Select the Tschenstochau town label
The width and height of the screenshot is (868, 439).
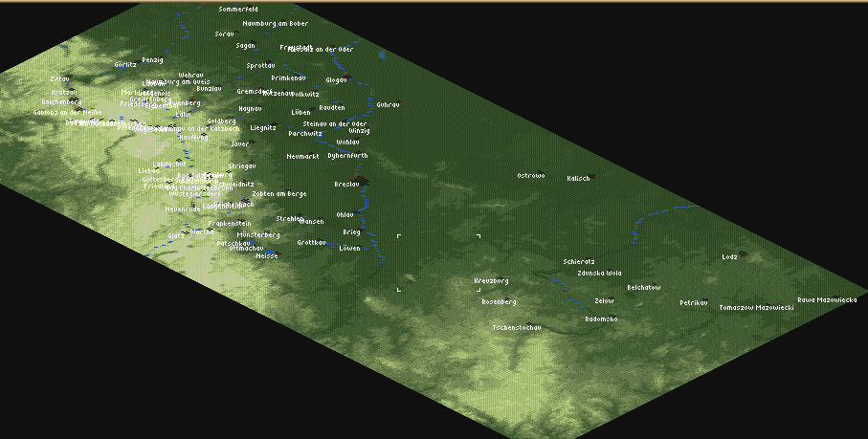point(517,327)
